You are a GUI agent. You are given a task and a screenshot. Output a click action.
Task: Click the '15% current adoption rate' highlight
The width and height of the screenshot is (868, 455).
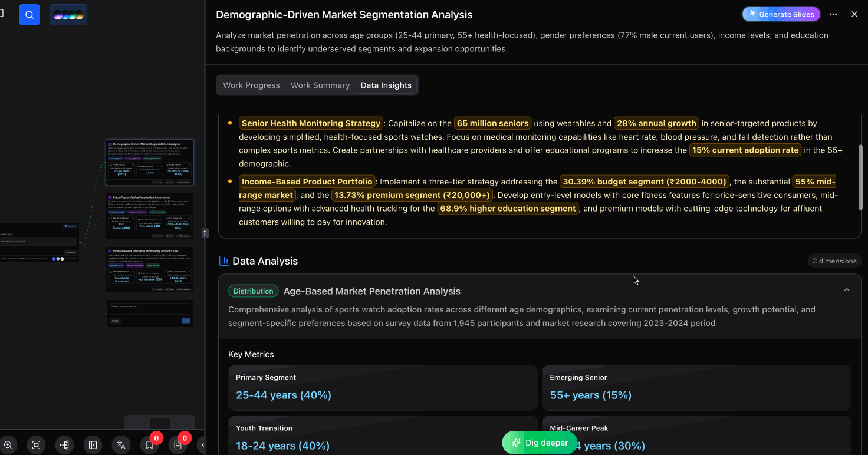tap(745, 150)
